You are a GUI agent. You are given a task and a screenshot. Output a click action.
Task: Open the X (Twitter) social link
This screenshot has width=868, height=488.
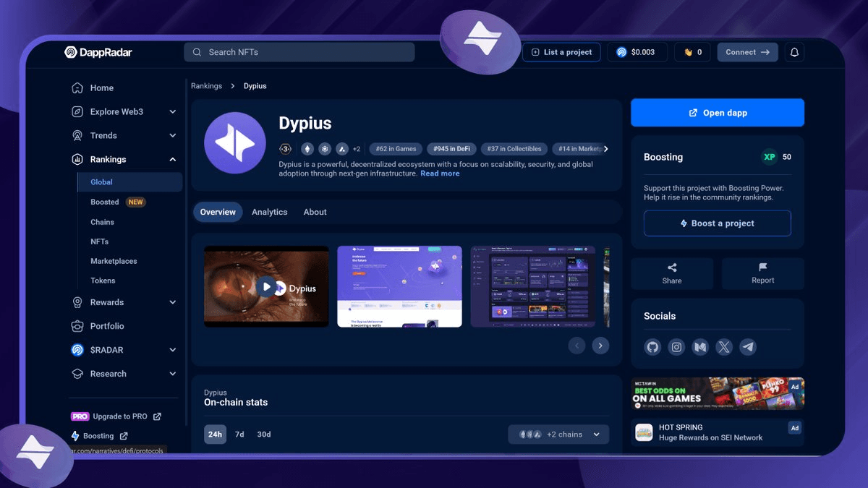pos(724,347)
